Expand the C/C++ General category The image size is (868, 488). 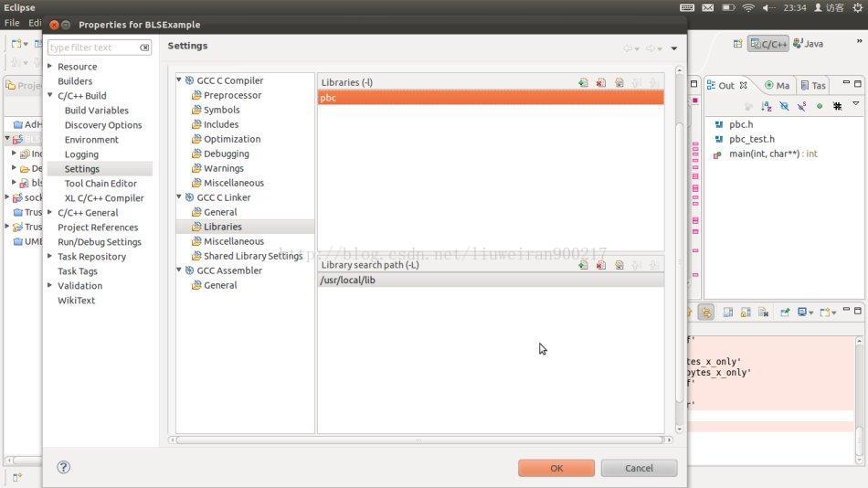pos(50,212)
